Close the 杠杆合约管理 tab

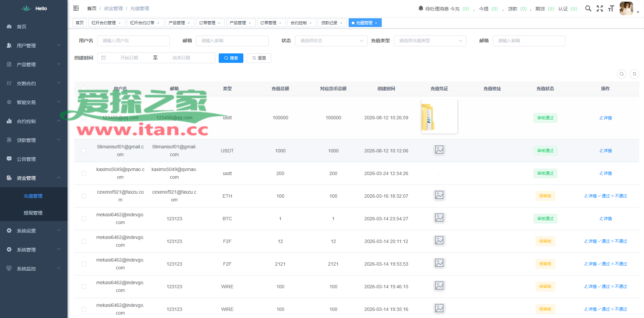pos(119,23)
